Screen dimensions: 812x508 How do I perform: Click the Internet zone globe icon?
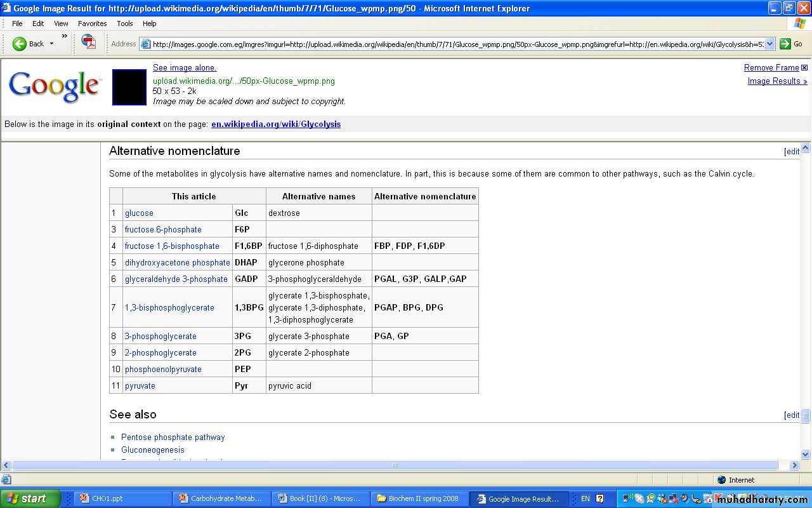[x=721, y=480]
